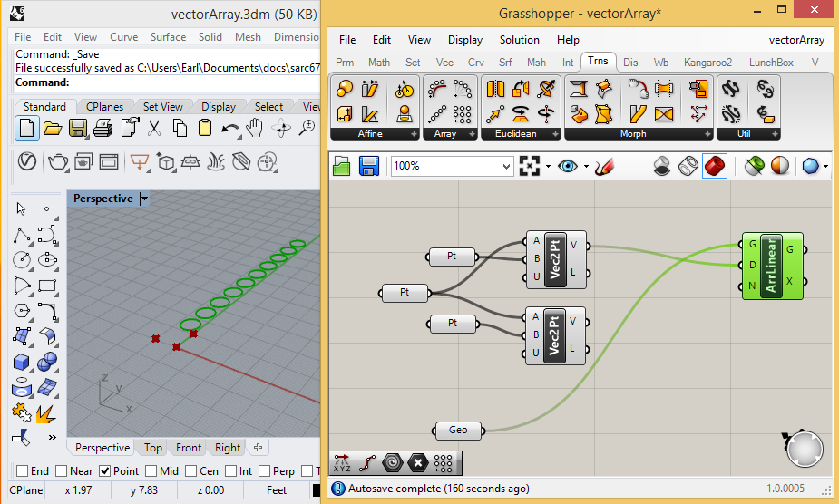Screen dimensions: 839x504
Task: Uncheck the Point osnap checkbox
Action: (x=105, y=471)
